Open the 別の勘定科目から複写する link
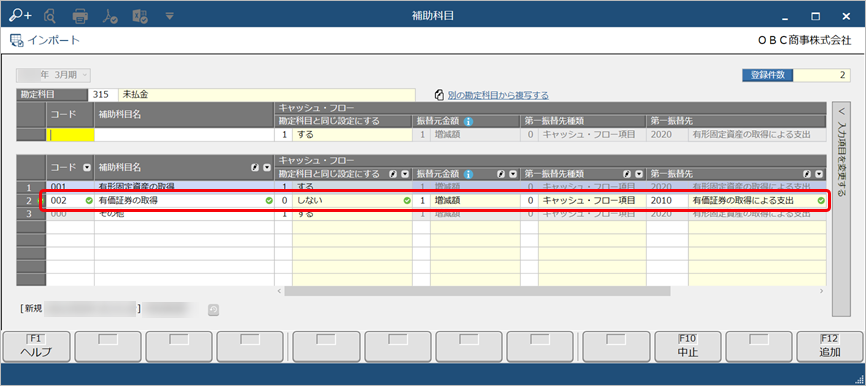 pos(497,95)
